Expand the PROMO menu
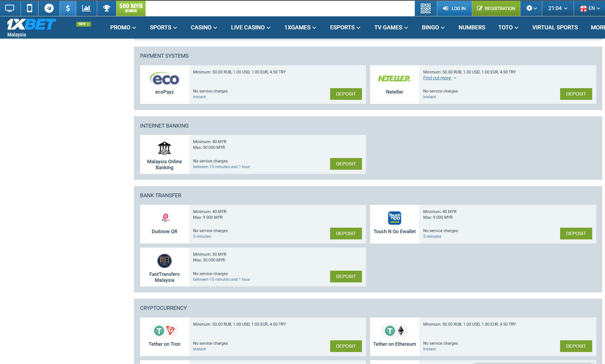This screenshot has height=364, width=605. tap(123, 27)
